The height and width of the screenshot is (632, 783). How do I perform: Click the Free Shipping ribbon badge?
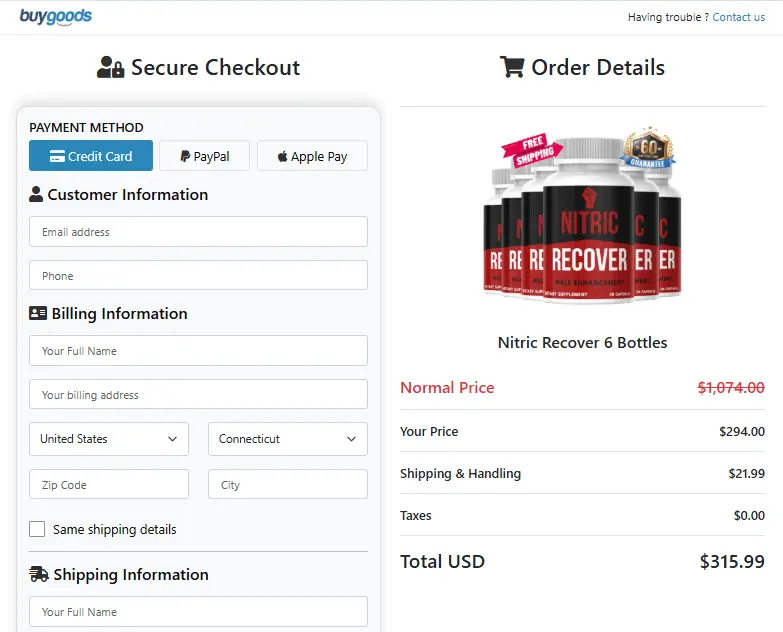point(532,150)
